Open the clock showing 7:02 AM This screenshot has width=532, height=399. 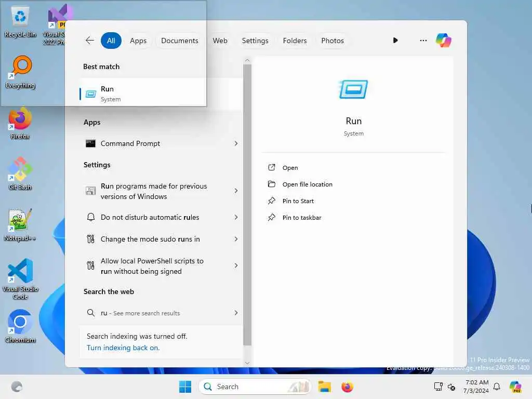click(x=476, y=387)
